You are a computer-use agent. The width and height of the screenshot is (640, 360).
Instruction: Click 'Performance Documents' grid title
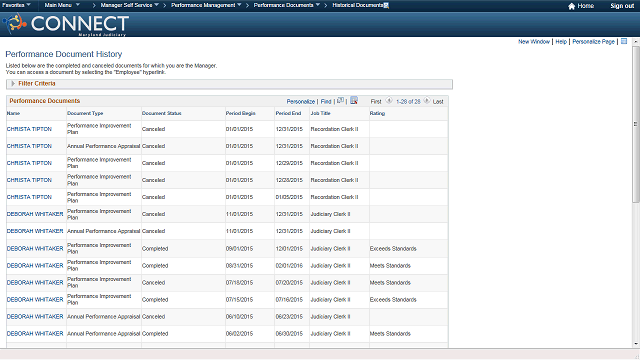[x=44, y=101]
